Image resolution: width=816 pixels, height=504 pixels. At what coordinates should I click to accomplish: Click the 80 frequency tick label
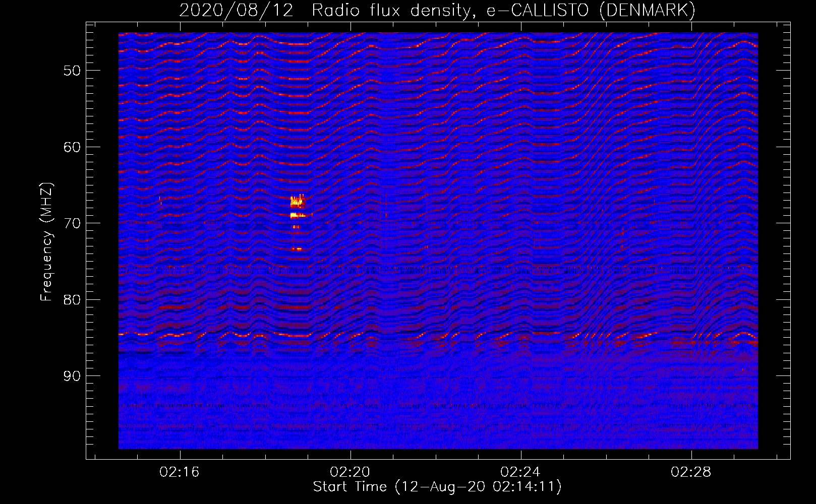pyautogui.click(x=72, y=300)
